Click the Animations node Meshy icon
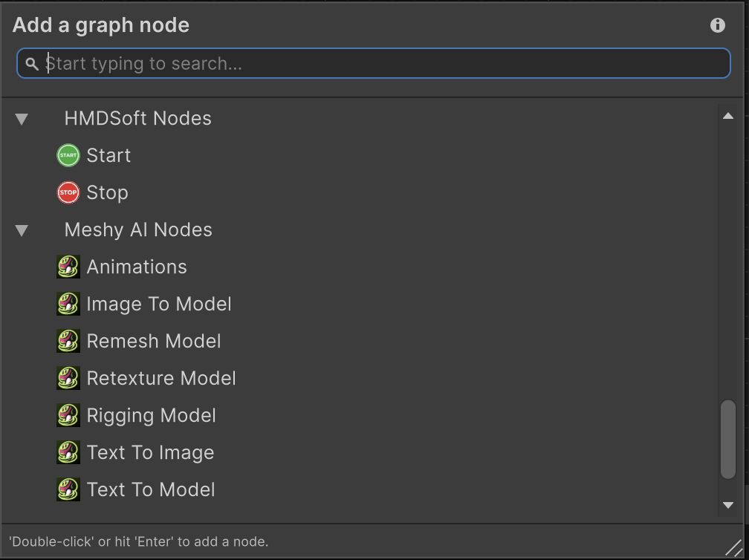The width and height of the screenshot is (749, 560). 68,267
